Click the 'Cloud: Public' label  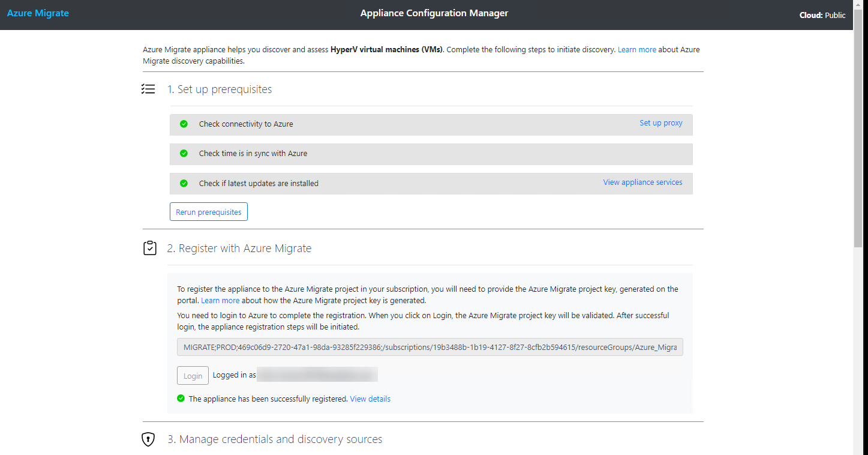point(822,15)
